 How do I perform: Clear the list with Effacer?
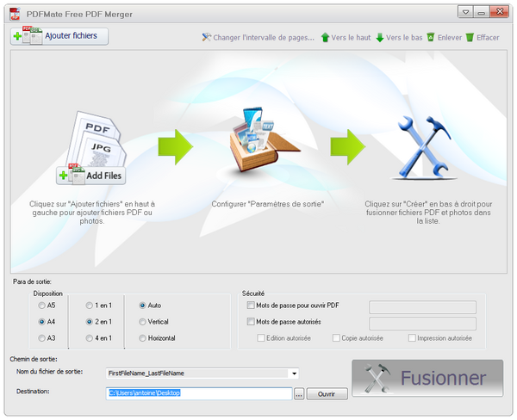click(483, 38)
